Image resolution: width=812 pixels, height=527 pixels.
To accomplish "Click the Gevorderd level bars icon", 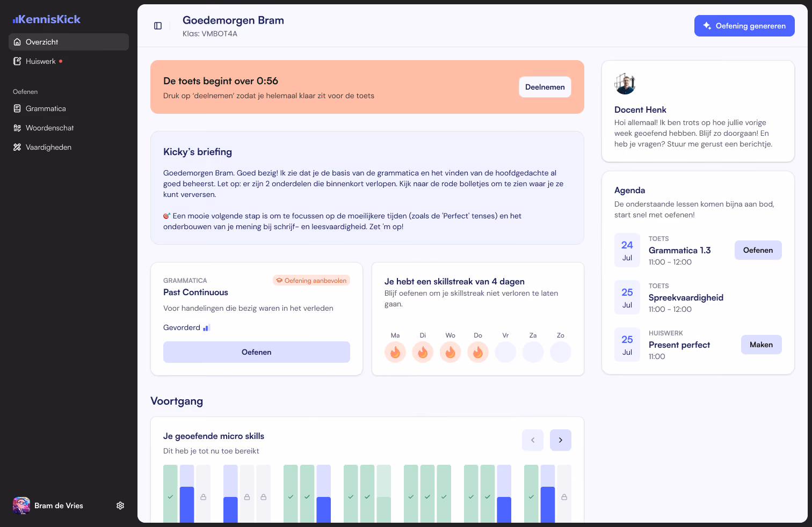I will [206, 328].
